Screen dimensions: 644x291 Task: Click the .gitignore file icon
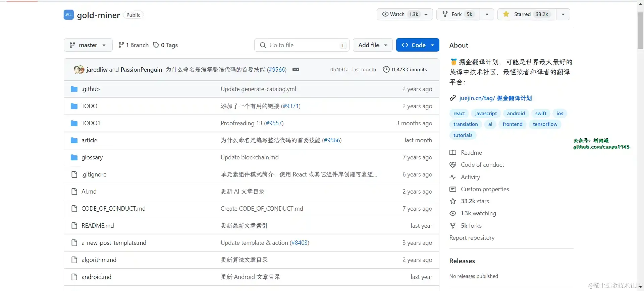(74, 174)
